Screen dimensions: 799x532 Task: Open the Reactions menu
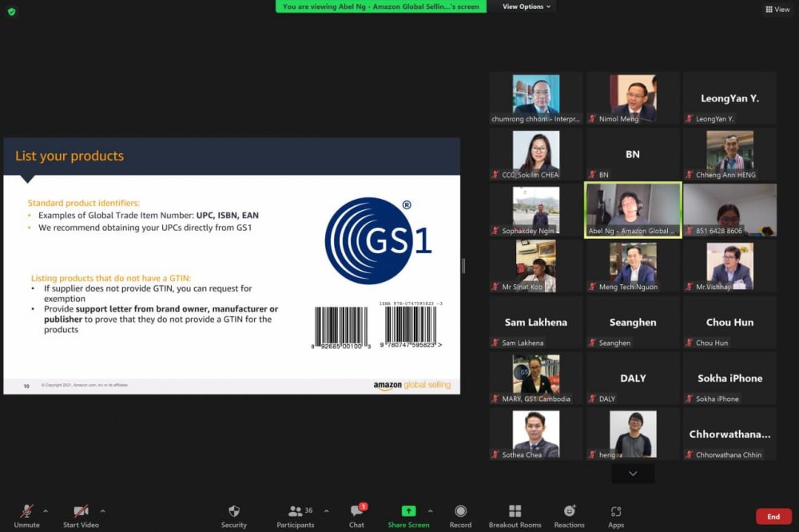(569, 512)
